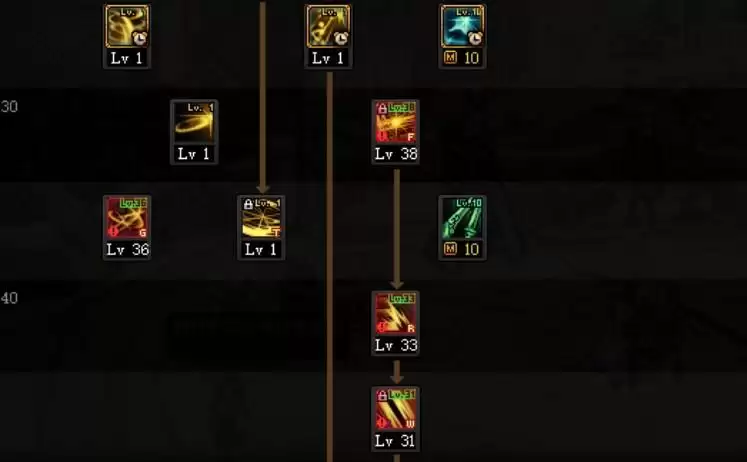Click the M 10 label under green swords

click(462, 249)
